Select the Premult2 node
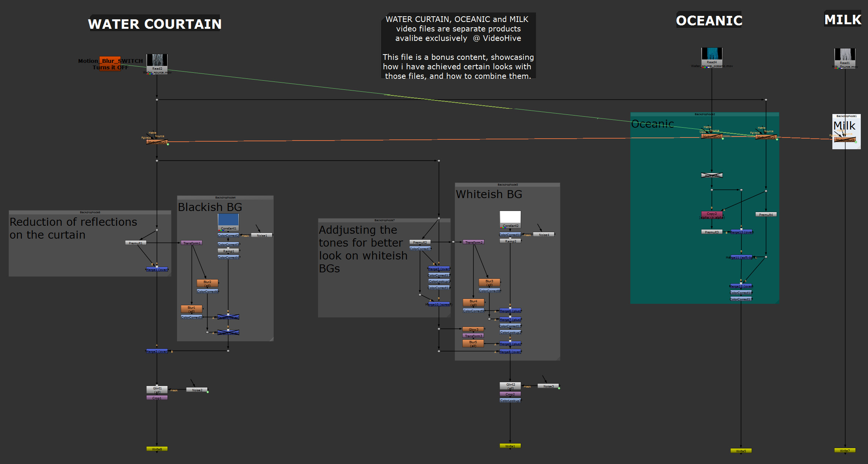 420,242
